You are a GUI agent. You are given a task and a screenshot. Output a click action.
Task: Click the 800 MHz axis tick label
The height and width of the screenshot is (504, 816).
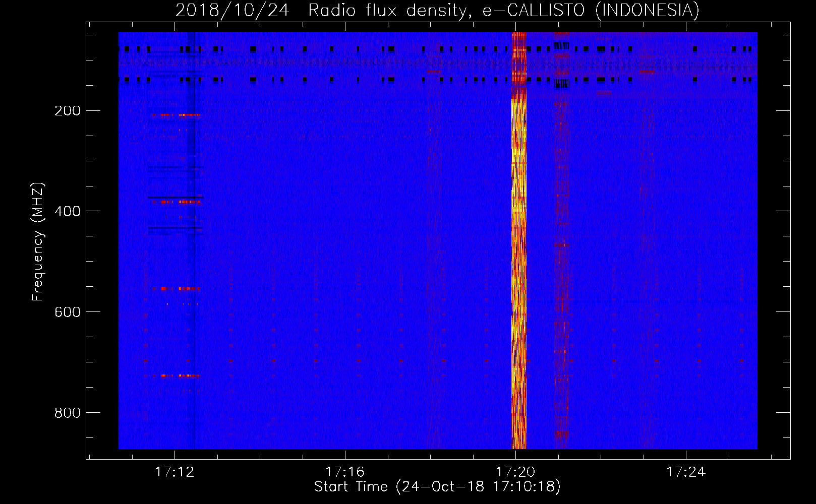click(x=68, y=413)
